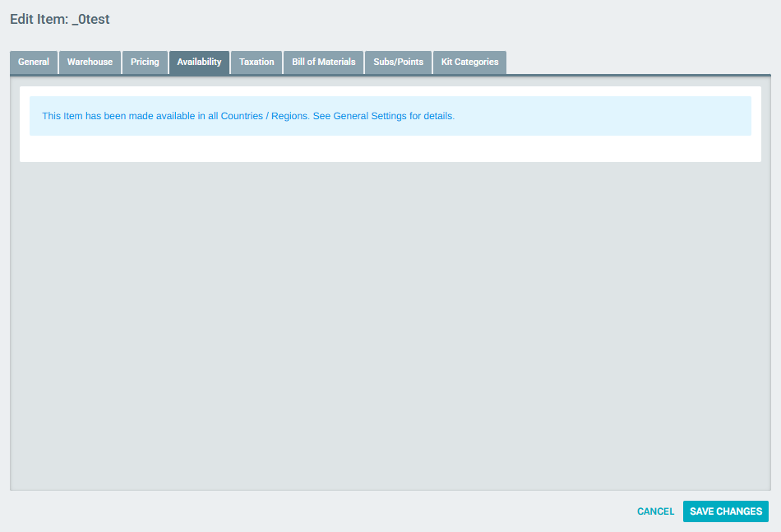The image size is (781, 532).
Task: Click the empty gray panel area
Action: (390, 329)
